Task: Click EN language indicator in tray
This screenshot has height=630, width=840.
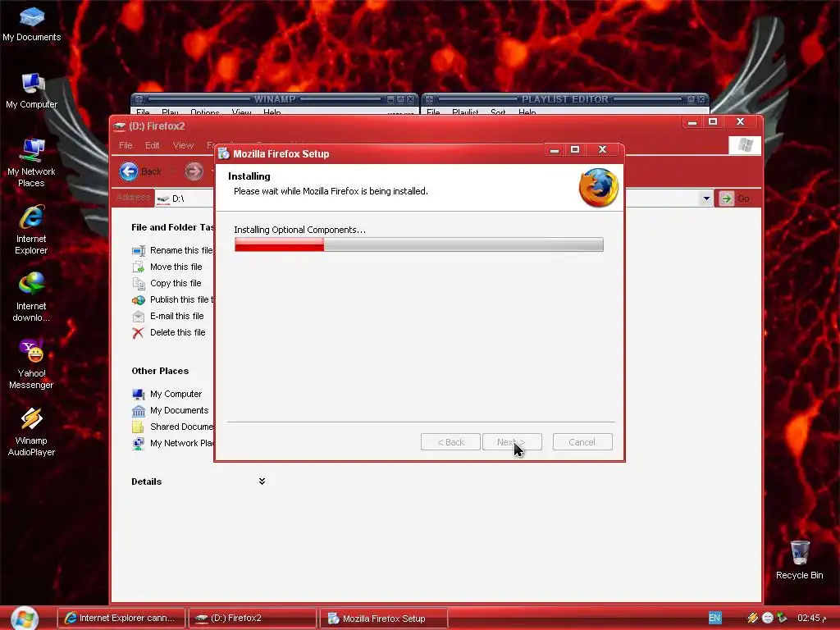Action: click(x=714, y=619)
